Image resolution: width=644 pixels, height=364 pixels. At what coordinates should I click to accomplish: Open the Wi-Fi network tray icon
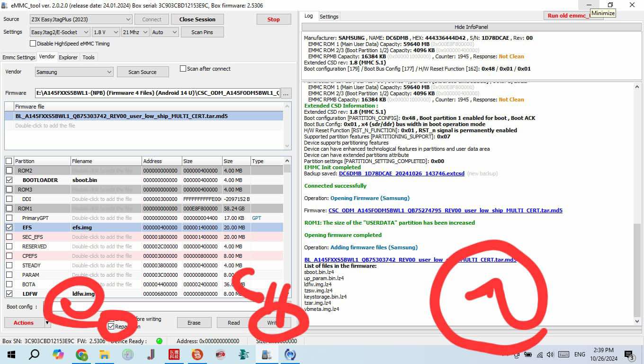540,355
